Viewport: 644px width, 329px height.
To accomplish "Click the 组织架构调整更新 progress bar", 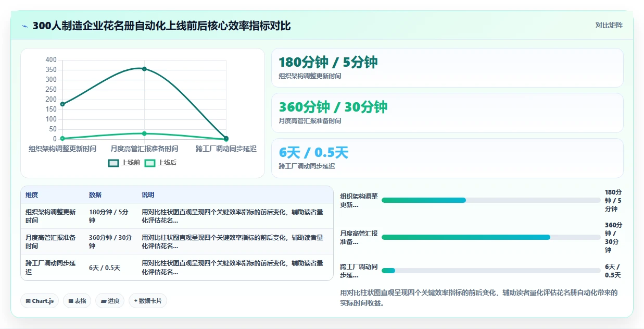I will (491, 200).
